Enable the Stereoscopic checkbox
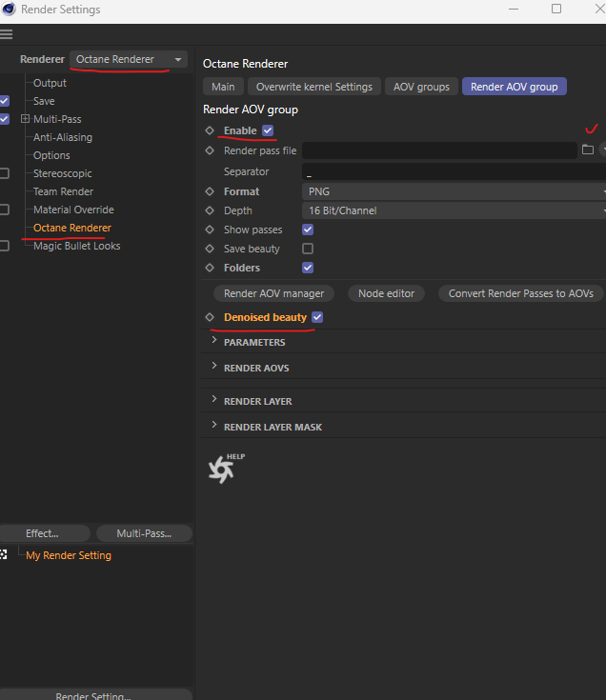 (4, 173)
